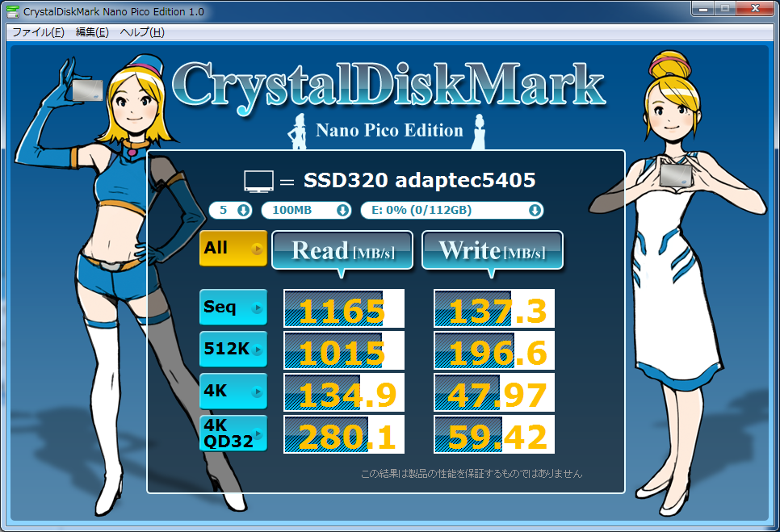Image resolution: width=780 pixels, height=532 pixels.
Task: Open the drive dropdown showing E: 0% (0/112GB)
Action: click(451, 211)
